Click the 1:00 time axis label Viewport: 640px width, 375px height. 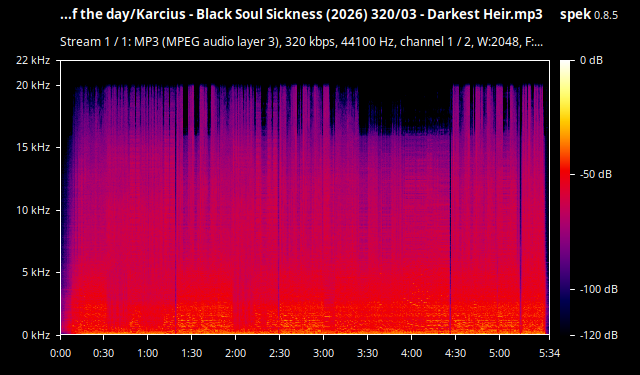click(147, 353)
